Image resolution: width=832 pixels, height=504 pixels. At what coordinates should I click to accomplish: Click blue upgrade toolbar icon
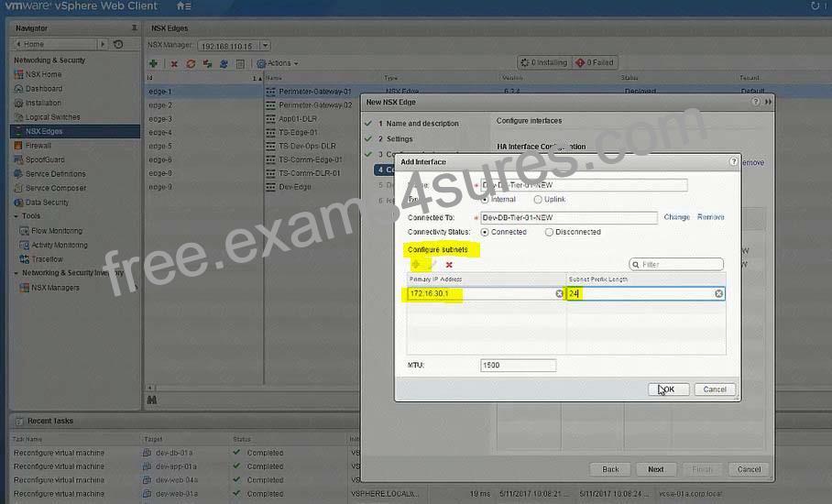point(224,63)
